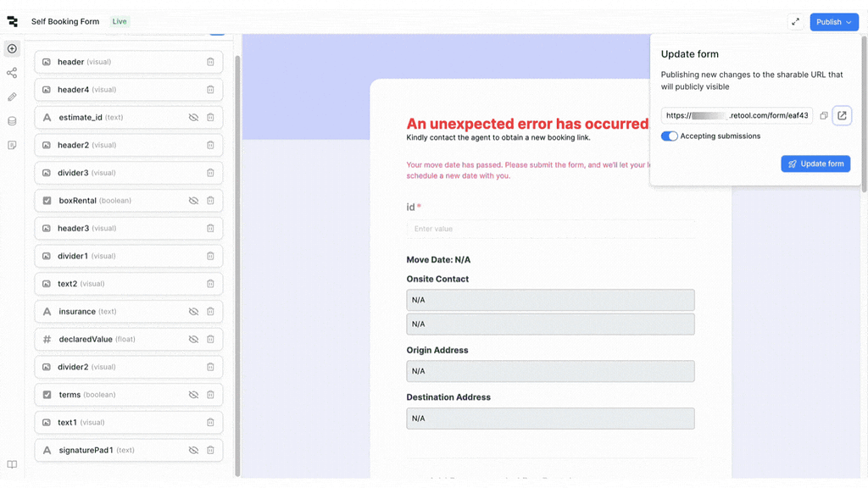The height and width of the screenshot is (488, 868).
Task: Click the Update form button
Action: click(815, 164)
